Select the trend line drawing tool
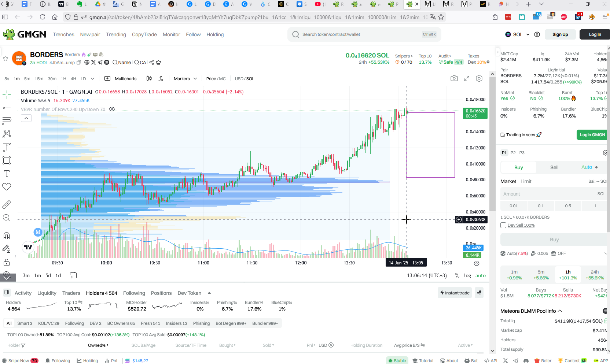 click(x=7, y=108)
